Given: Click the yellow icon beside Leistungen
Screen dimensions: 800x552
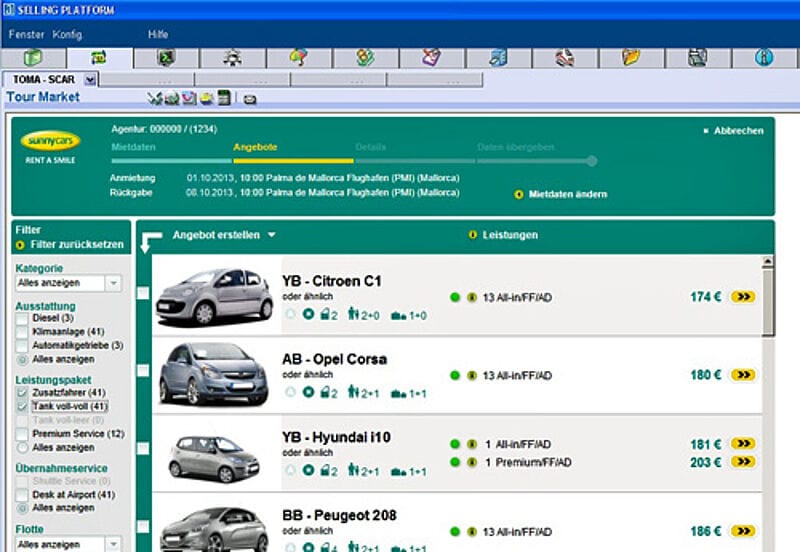Looking at the screenshot, I should tap(472, 235).
